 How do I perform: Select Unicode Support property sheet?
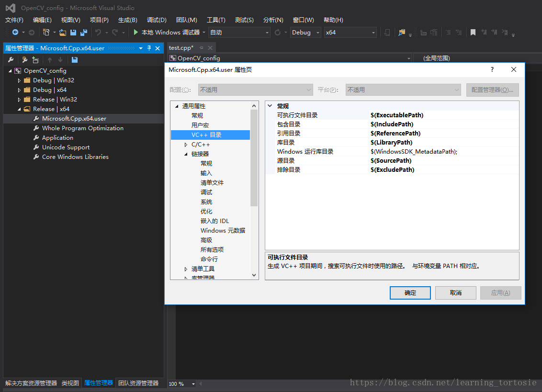click(66, 147)
